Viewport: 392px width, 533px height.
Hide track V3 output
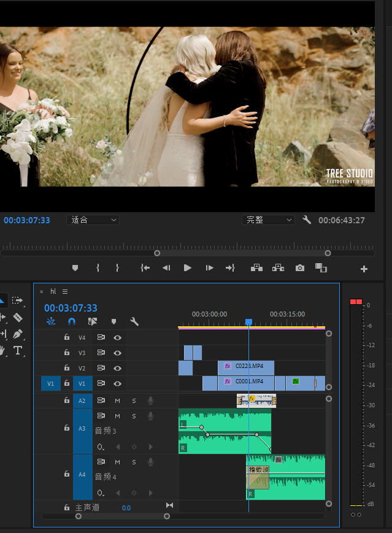(x=117, y=353)
